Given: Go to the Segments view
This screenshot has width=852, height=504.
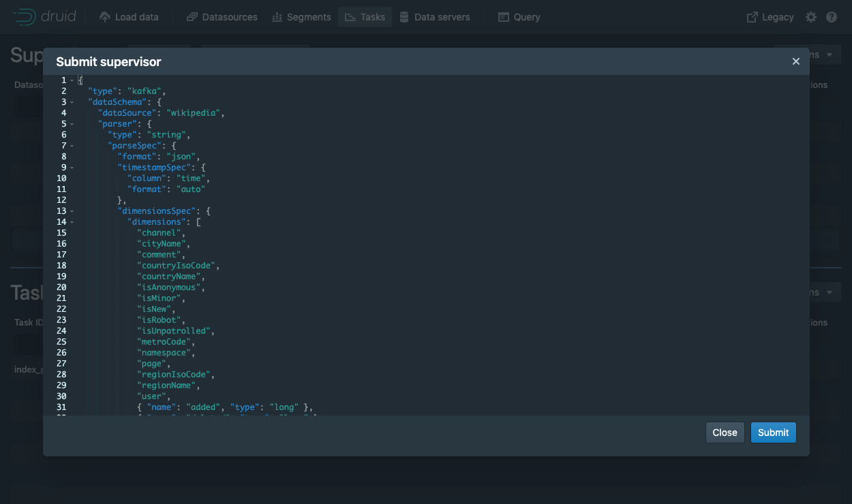Looking at the screenshot, I should coord(301,17).
